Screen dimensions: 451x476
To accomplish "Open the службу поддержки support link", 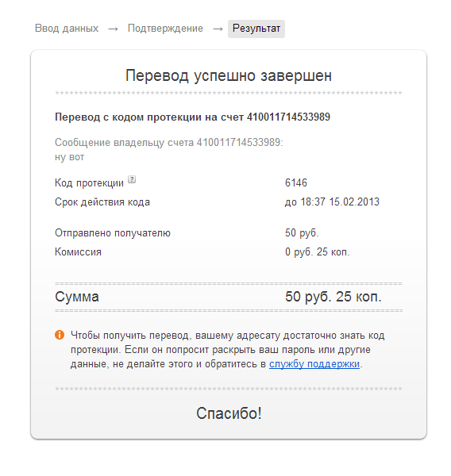I will [314, 363].
